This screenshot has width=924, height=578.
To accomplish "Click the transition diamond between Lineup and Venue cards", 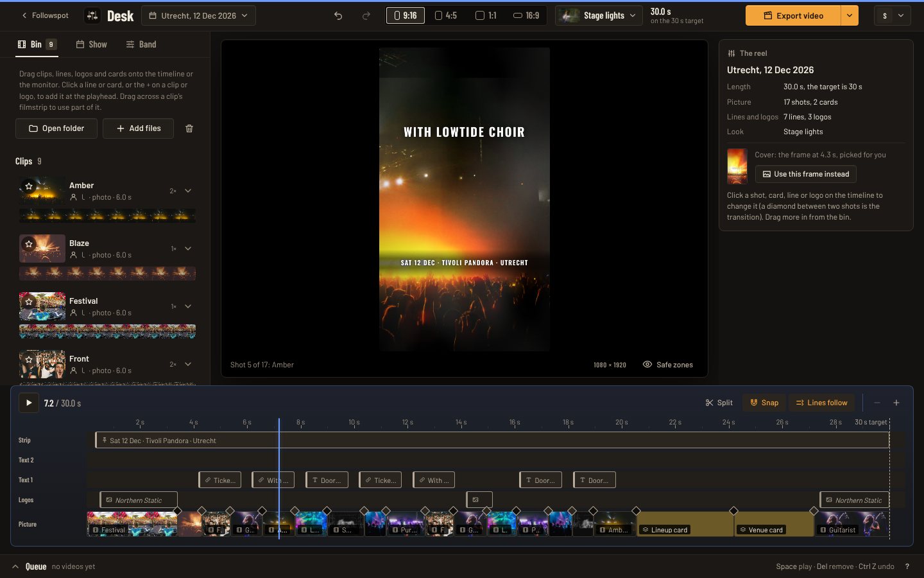I will [733, 511].
